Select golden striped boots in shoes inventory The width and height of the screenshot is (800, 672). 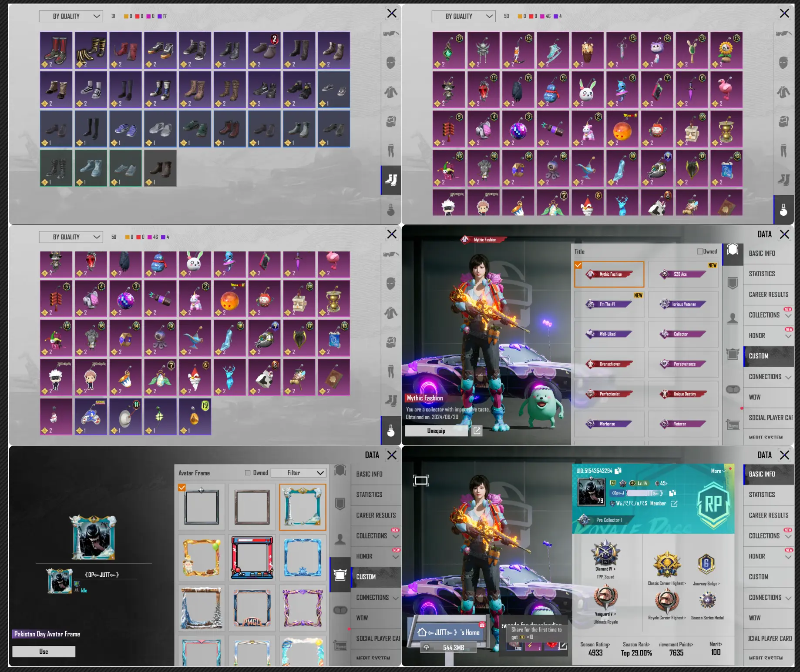tap(91, 50)
